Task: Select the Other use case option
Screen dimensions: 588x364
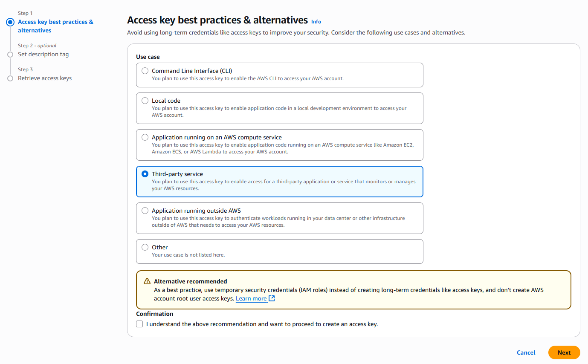Action: pos(145,247)
